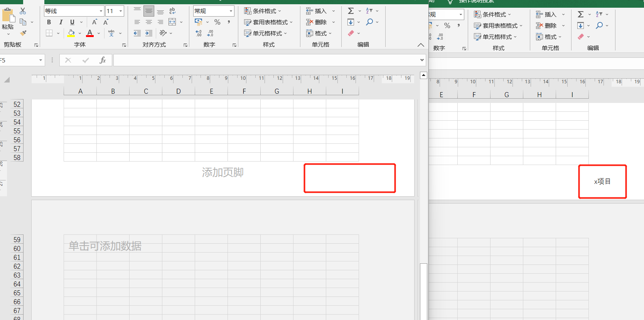
Task: Open 套用表格格式 menu in the right window
Action: 498,25
